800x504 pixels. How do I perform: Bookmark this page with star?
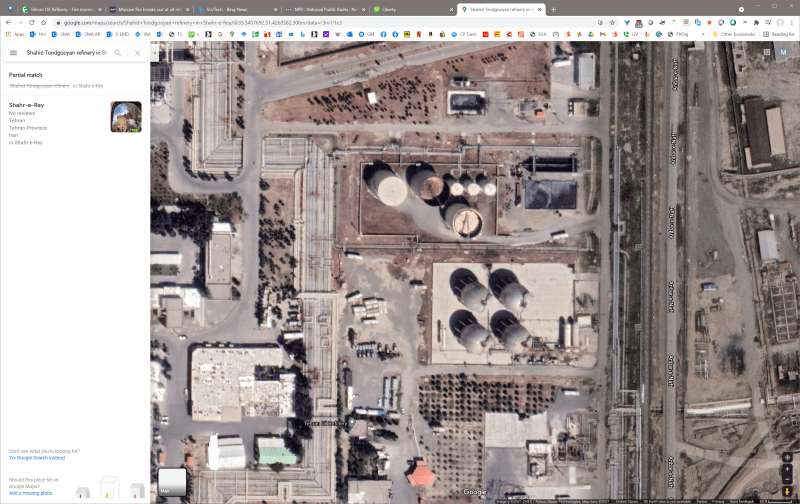[x=612, y=22]
